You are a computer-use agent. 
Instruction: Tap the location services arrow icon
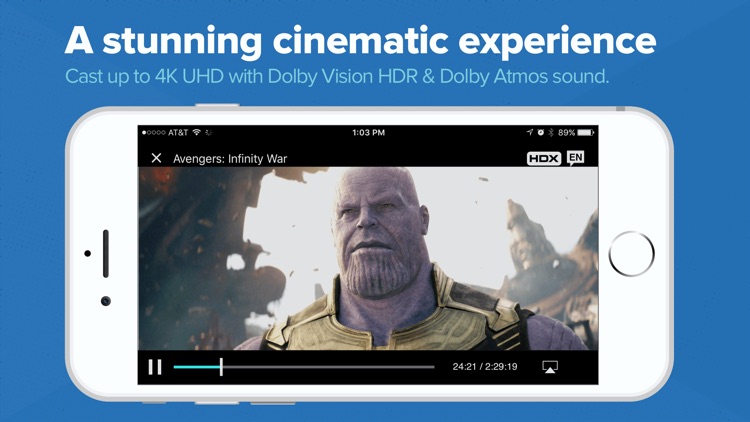529,132
